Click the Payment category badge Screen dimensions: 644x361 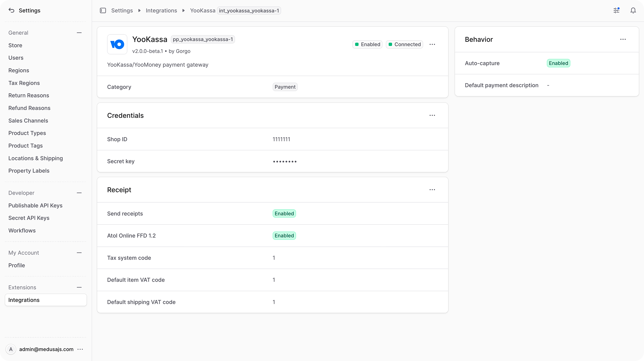[285, 87]
